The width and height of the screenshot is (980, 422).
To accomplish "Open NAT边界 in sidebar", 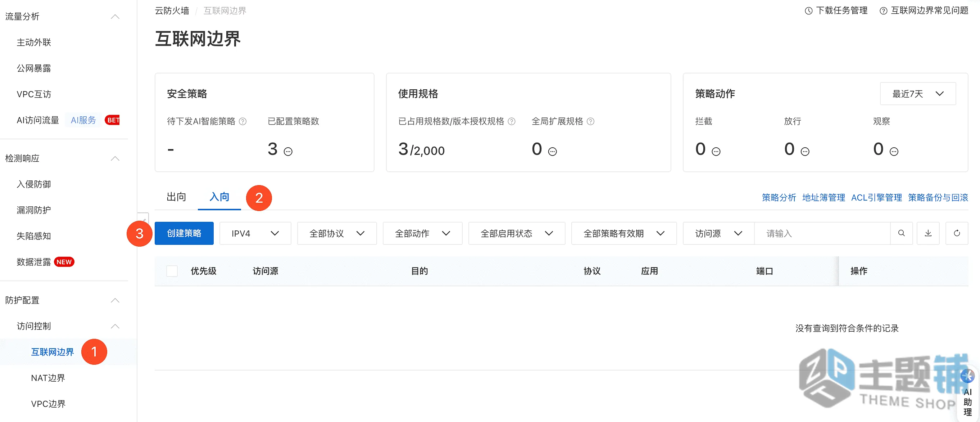I will click(48, 378).
